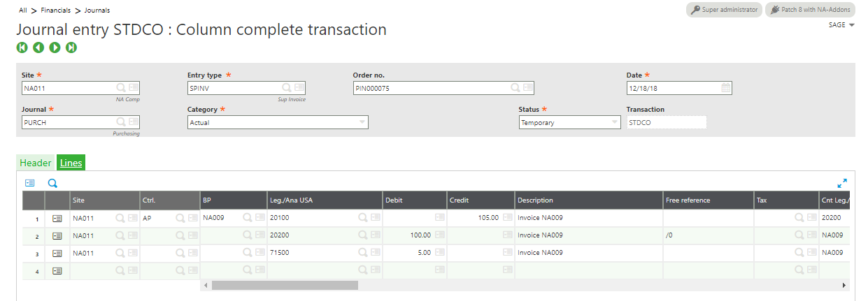This screenshot has width=868, height=301.
Task: Select the Lines tab
Action: [x=71, y=163]
